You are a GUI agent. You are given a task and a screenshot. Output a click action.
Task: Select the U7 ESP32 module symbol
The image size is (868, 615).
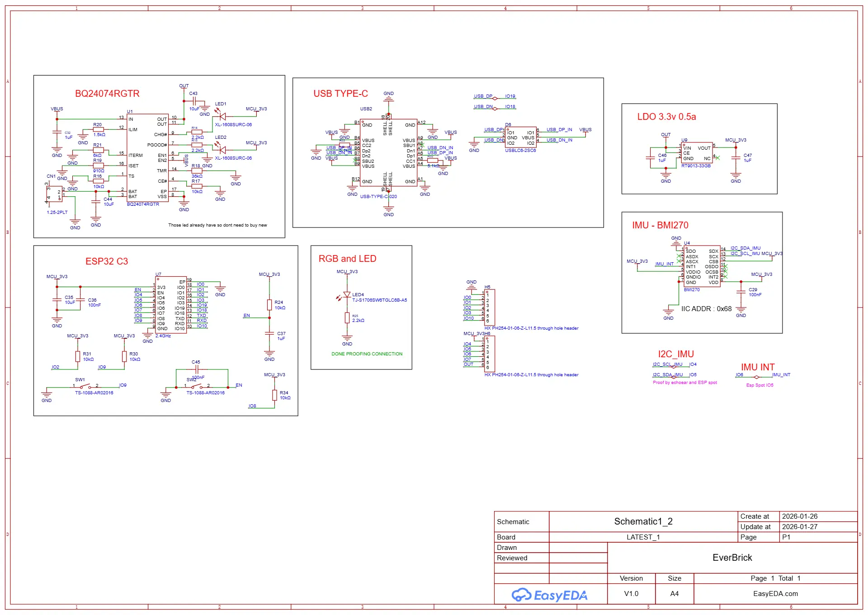pos(171,305)
